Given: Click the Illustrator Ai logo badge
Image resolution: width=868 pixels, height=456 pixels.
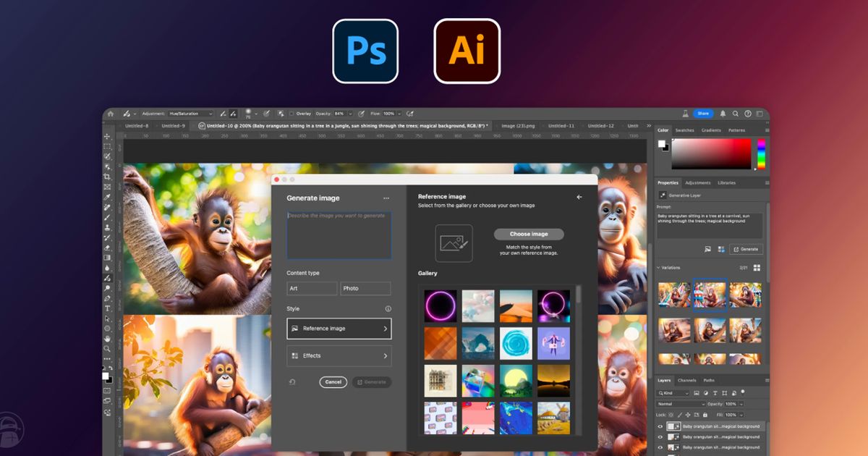Looking at the screenshot, I should pyautogui.click(x=467, y=51).
